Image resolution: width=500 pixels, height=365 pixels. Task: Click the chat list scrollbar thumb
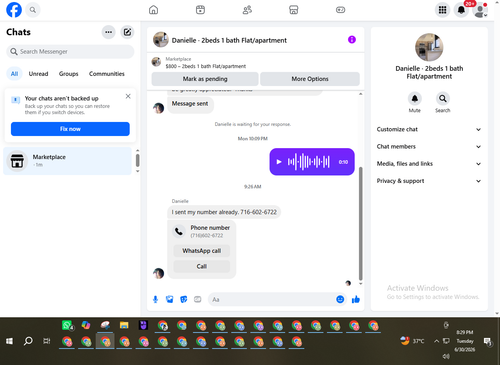[x=138, y=160]
